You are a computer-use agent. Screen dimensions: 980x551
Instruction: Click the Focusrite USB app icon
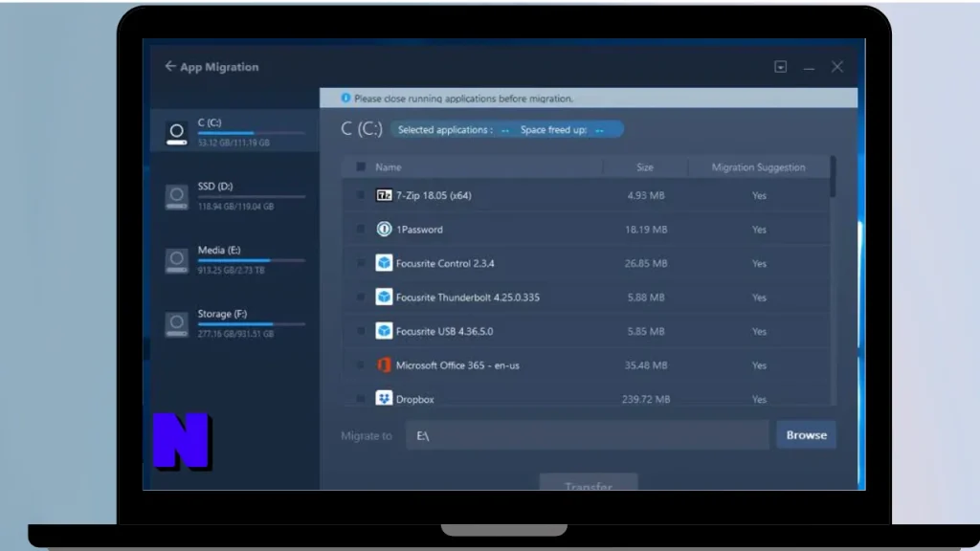384,331
